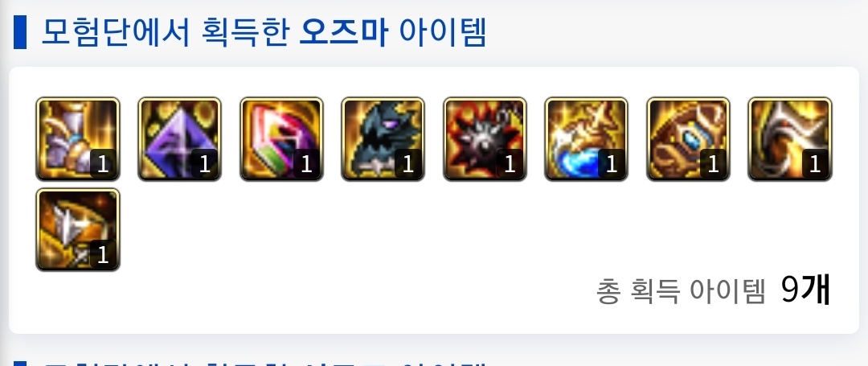The height and width of the screenshot is (366, 868).
Task: Click the silver crescent horn item icon
Action: [790, 139]
